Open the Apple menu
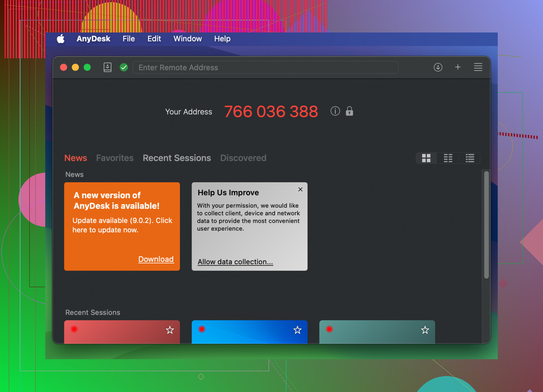 (x=61, y=39)
